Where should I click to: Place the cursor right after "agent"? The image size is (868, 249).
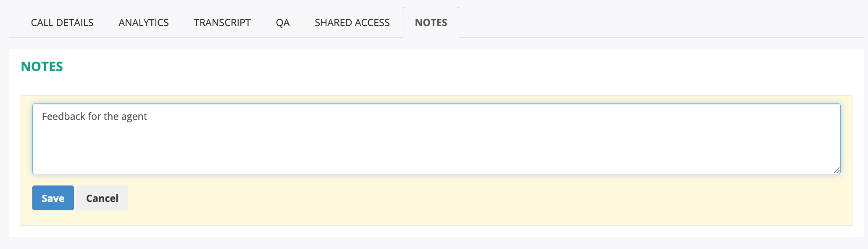pyautogui.click(x=147, y=117)
